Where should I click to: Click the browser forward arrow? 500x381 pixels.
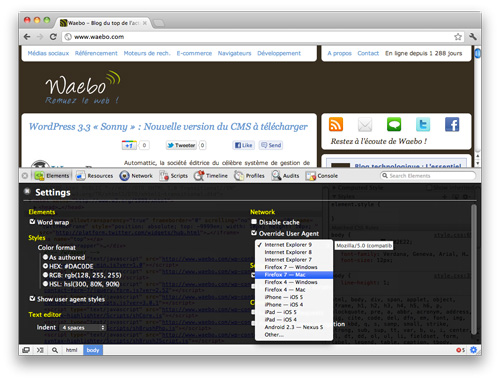pyautogui.click(x=40, y=37)
